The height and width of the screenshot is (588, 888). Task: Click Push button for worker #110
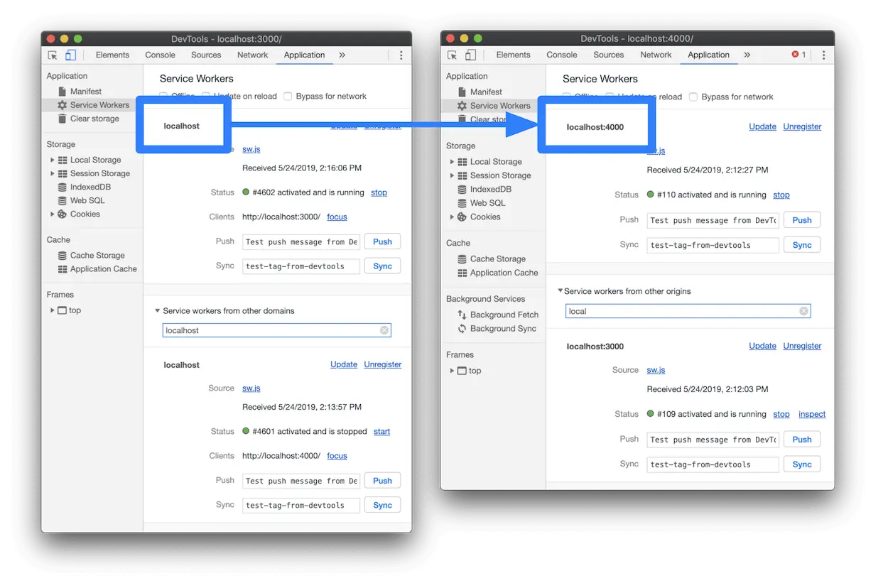[802, 220]
